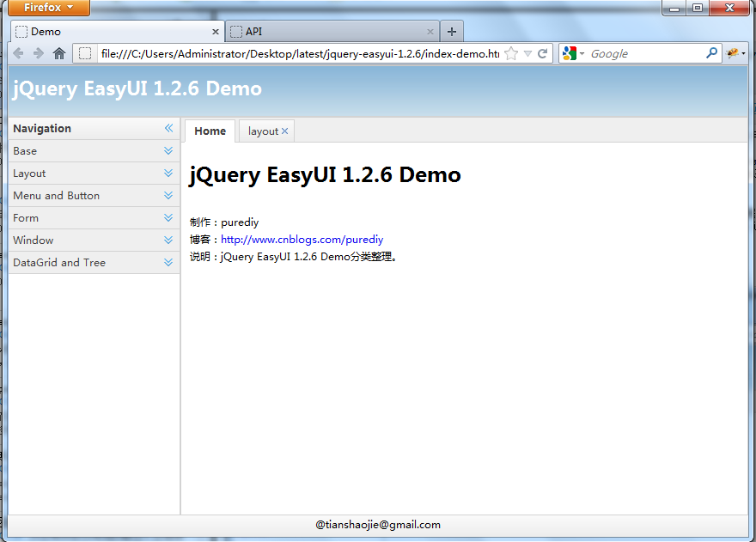Click the Google search magnifier icon
This screenshot has height=542, width=756.
pyautogui.click(x=711, y=53)
